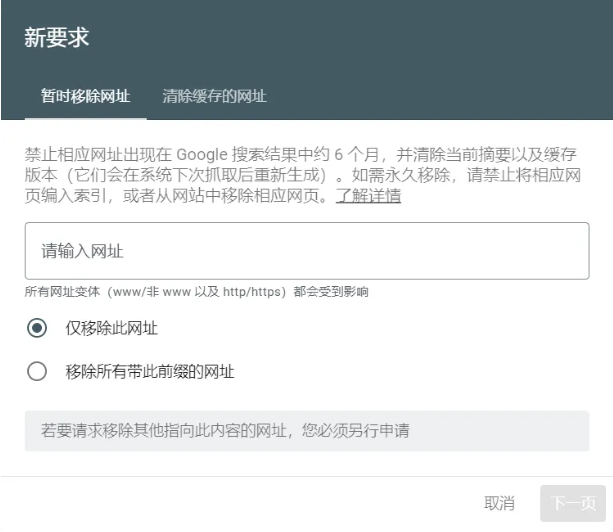This screenshot has width=613, height=532.
Task: Click the 仅移除此网址 label text
Action: click(112, 328)
